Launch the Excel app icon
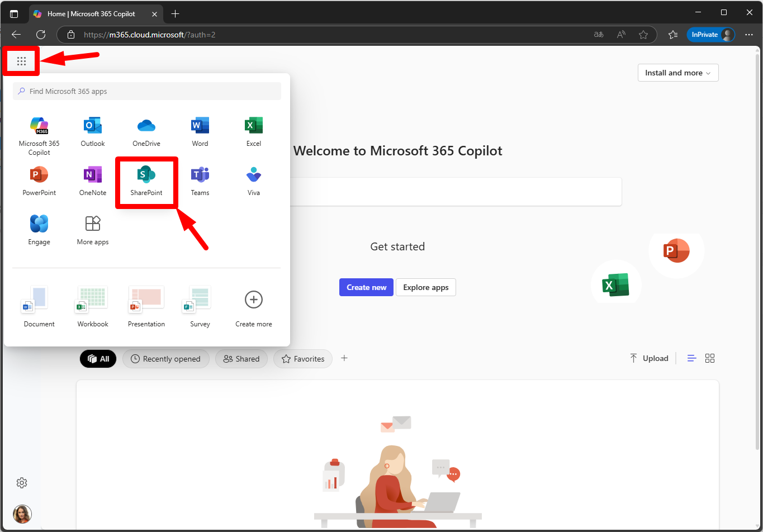 (x=254, y=131)
